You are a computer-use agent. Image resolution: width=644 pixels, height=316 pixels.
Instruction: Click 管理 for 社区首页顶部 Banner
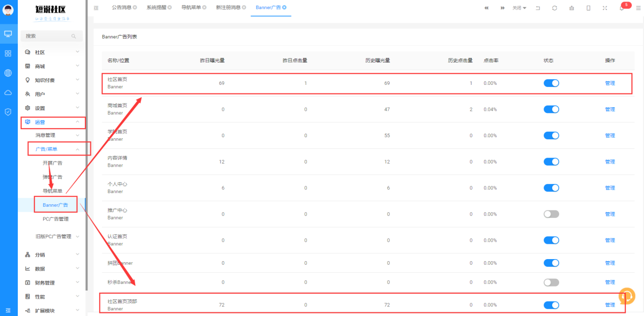(610, 305)
